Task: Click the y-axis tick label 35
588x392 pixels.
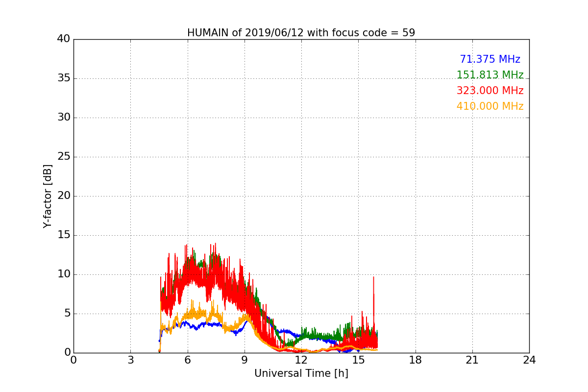Action: 64,78
